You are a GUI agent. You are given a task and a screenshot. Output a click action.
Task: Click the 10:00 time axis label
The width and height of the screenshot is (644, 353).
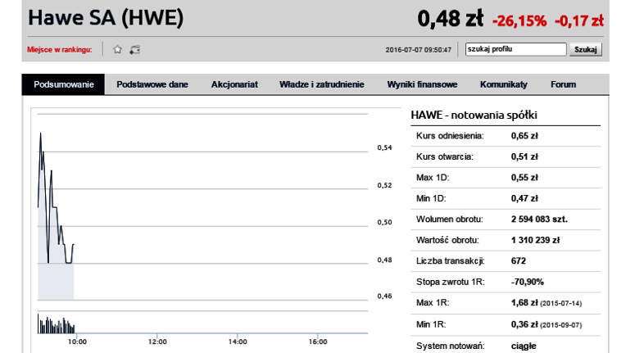click(77, 342)
